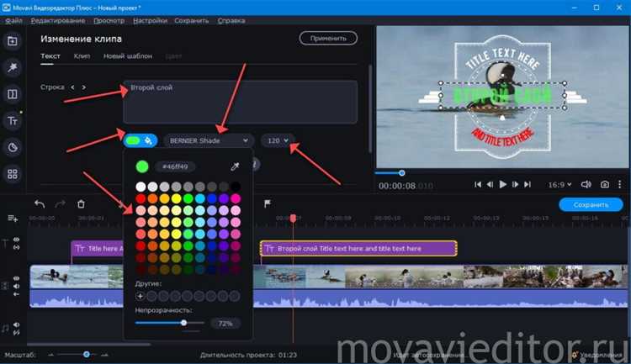The height and width of the screenshot is (364, 631).
Task: Zoom in the timeline scale
Action: point(104,355)
